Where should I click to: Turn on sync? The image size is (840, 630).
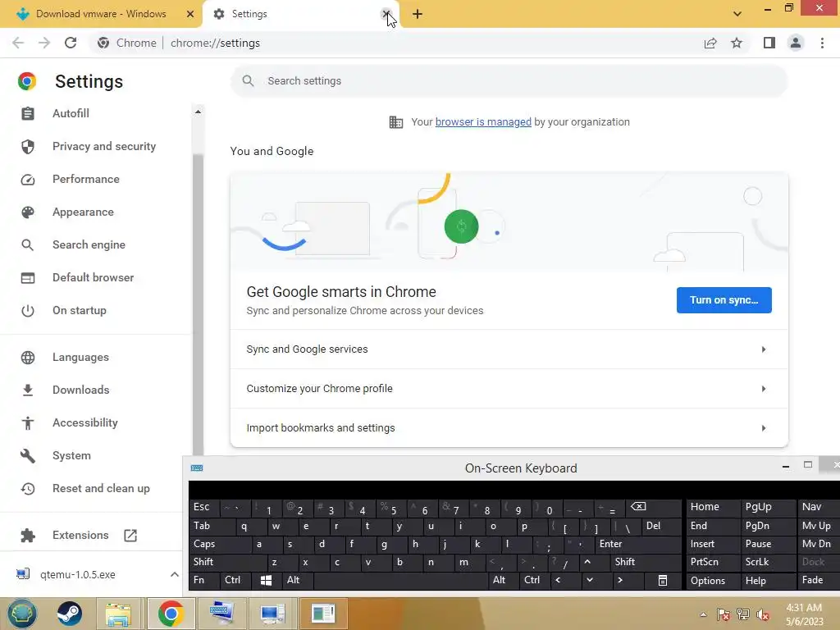coord(724,300)
